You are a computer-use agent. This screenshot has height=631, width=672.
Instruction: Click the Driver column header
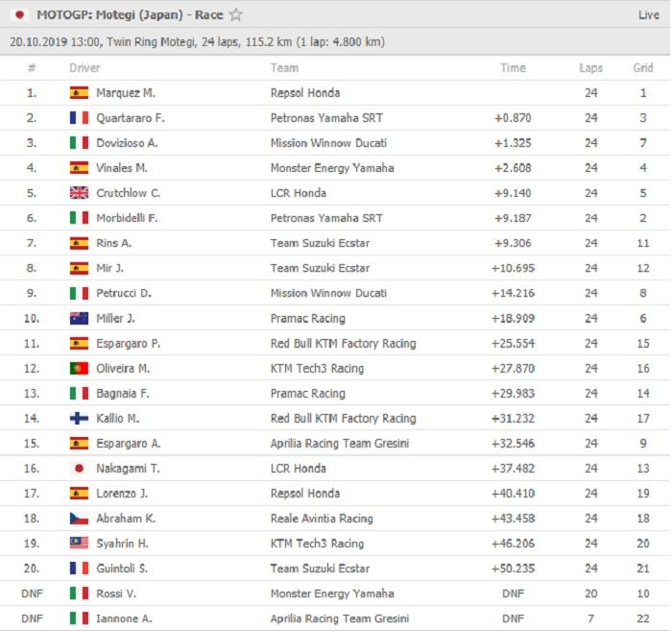pos(84,68)
